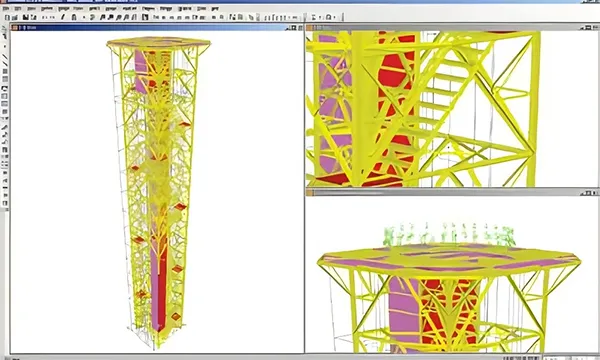Viewport: 600px width, 360px height.
Task: Select the Draw Special Joint point tool
Action: [5, 46]
